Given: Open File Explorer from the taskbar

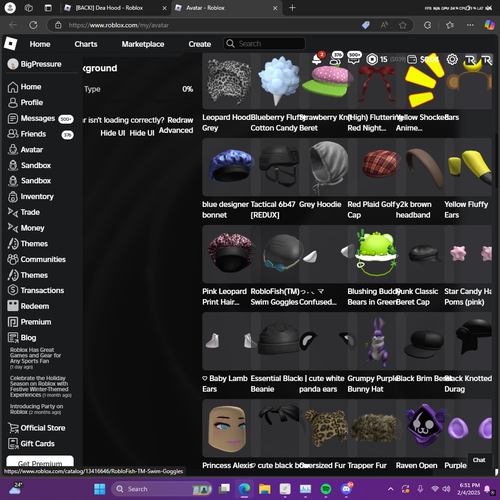Looking at the screenshot, I should click(x=265, y=489).
